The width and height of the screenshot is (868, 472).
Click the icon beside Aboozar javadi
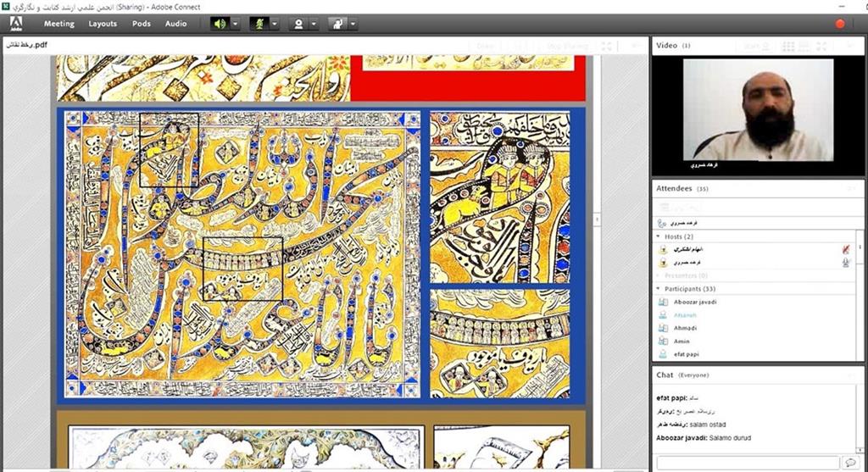pyautogui.click(x=663, y=303)
